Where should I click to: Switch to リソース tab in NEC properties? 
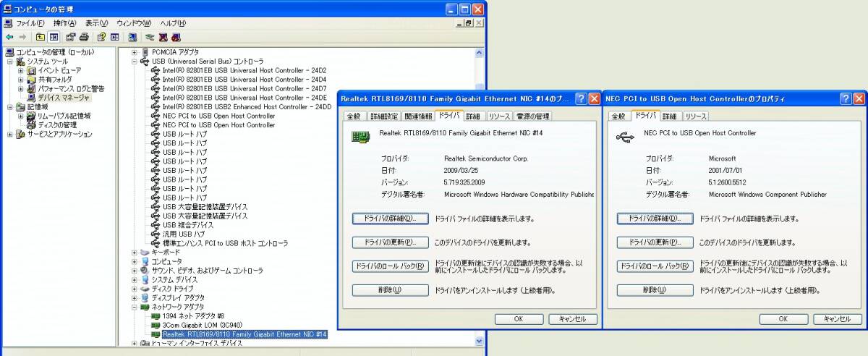(x=695, y=116)
